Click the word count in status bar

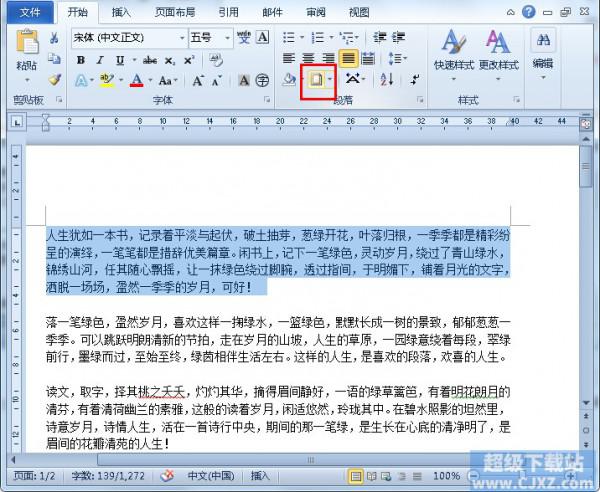pyautogui.click(x=108, y=476)
